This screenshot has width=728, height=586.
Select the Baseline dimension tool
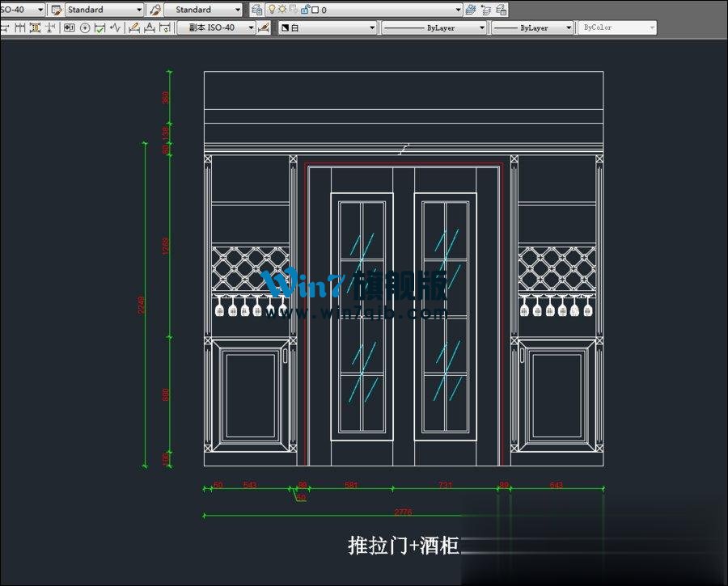coord(5,27)
